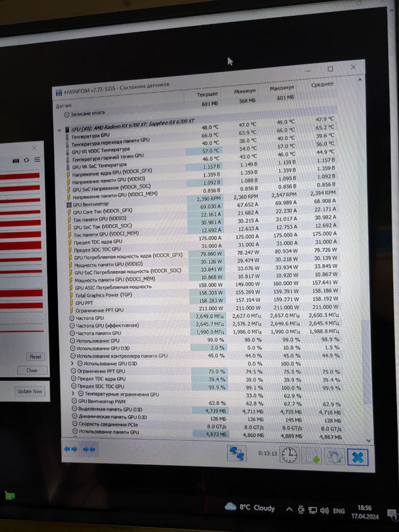
Task: Open the hamburger menu icon in left window
Action: [37, 160]
